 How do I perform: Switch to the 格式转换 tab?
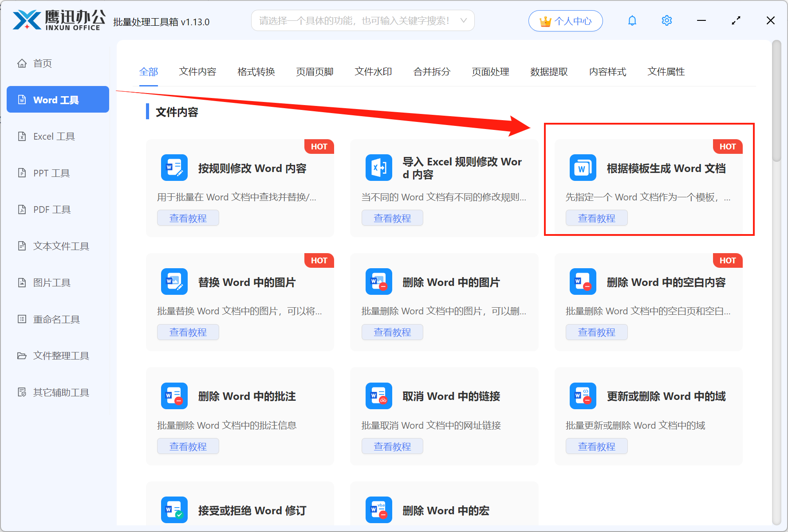pos(256,72)
